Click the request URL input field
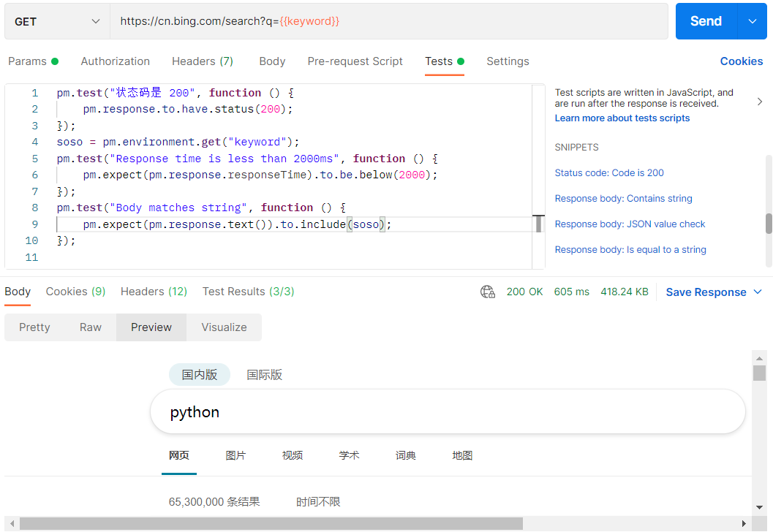This screenshot has height=532, width=773. click(388, 21)
